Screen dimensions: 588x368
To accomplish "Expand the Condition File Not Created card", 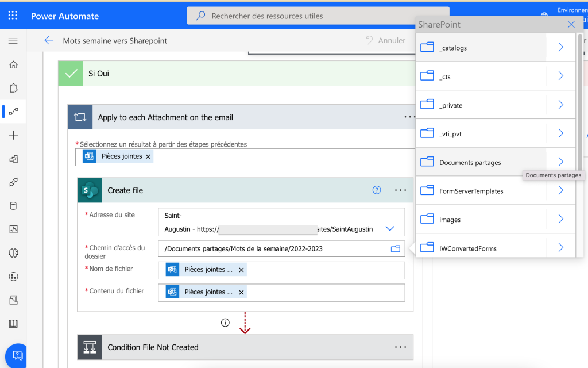I will [245, 347].
